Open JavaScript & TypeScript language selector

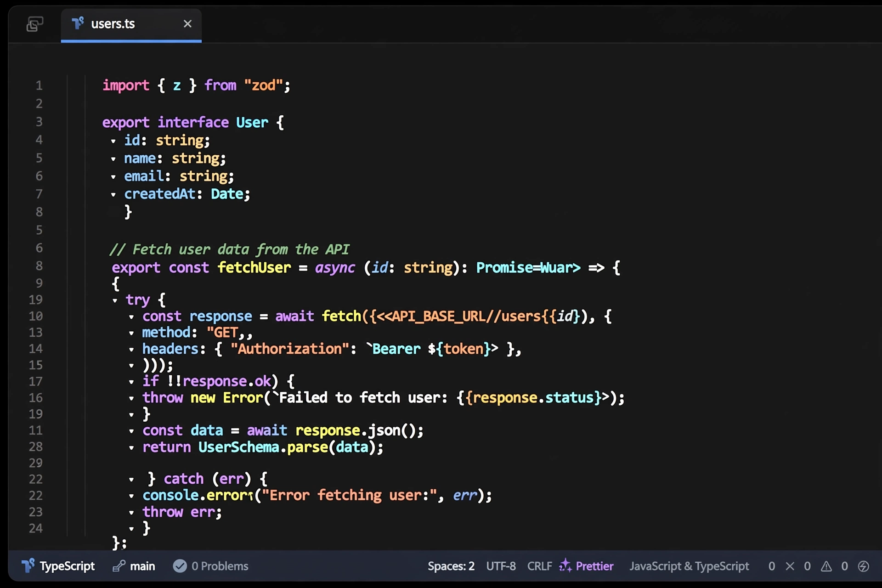[x=689, y=566]
